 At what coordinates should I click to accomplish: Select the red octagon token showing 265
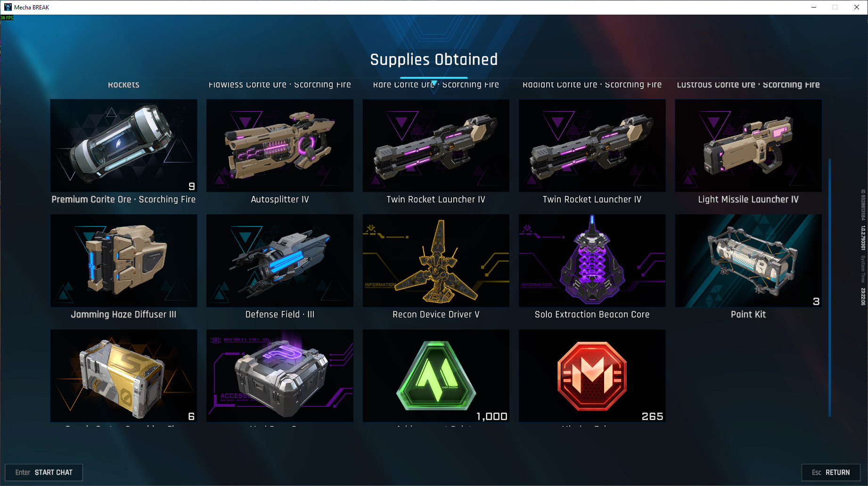tap(592, 376)
